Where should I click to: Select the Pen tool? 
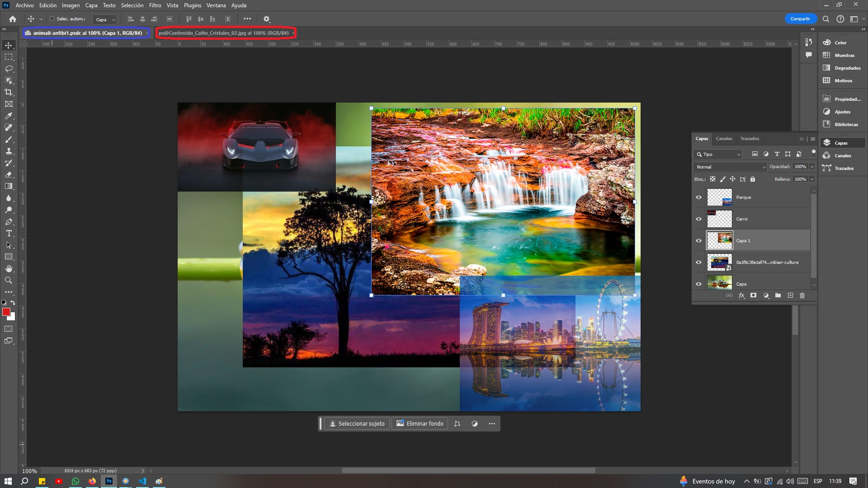click(9, 222)
